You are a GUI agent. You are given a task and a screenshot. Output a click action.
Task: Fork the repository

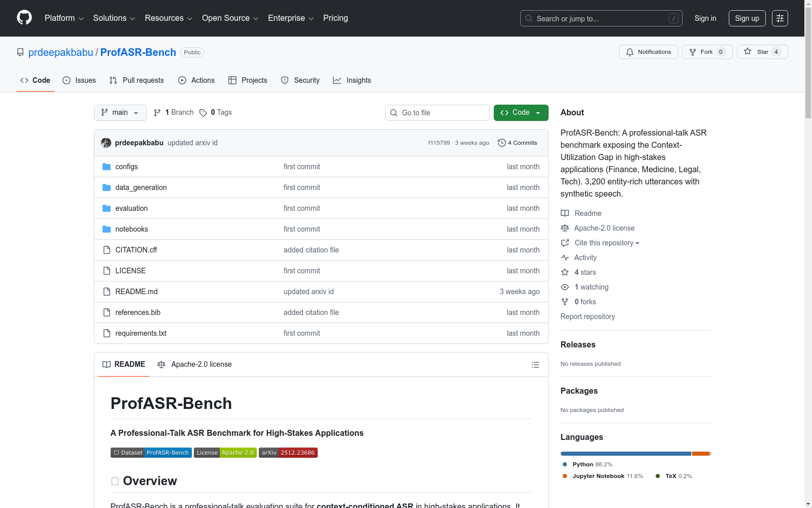click(x=707, y=52)
